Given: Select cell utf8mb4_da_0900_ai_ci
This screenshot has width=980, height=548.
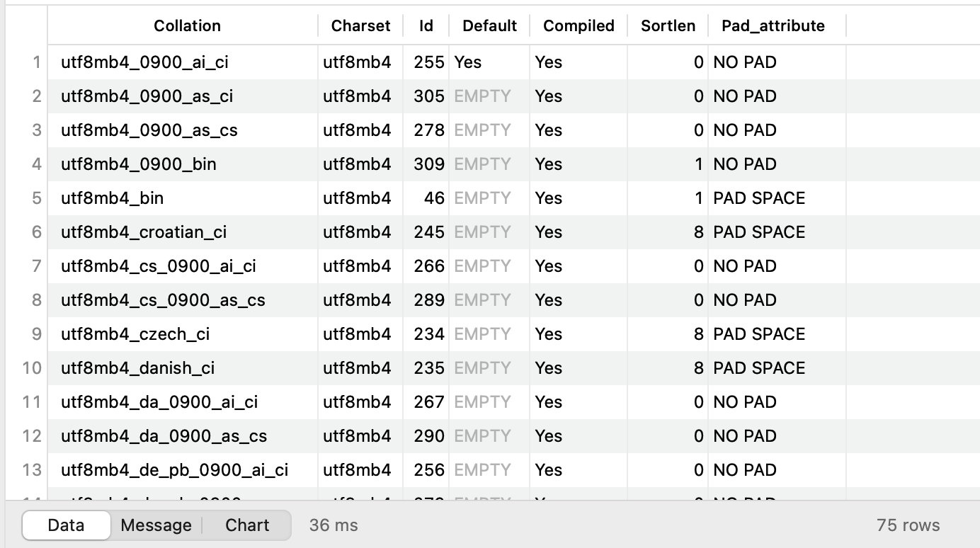Looking at the screenshot, I should (x=159, y=402).
